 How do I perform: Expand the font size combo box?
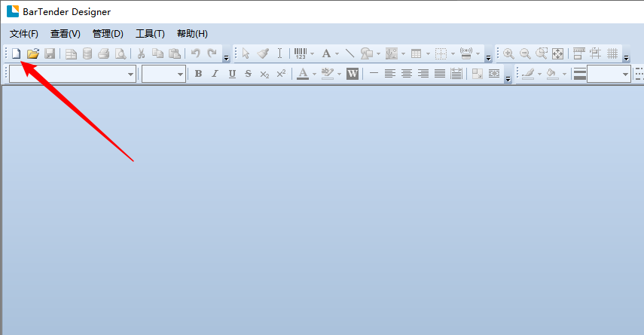coord(180,74)
